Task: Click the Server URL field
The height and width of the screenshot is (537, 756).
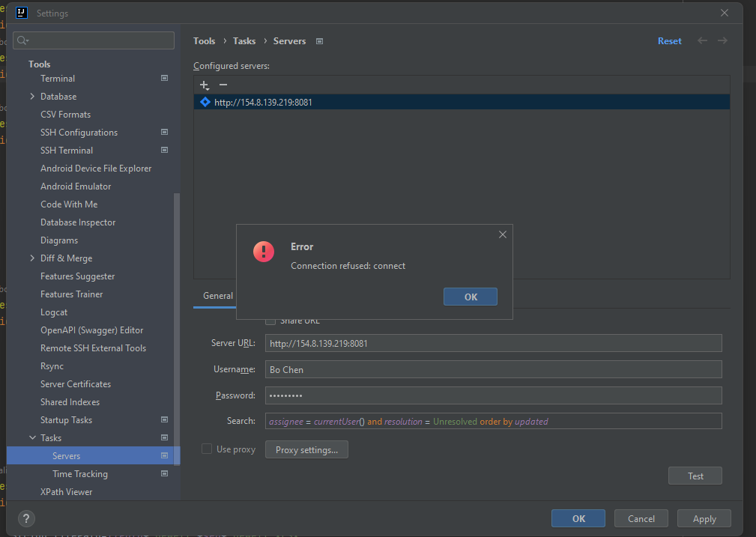Action: pos(493,343)
